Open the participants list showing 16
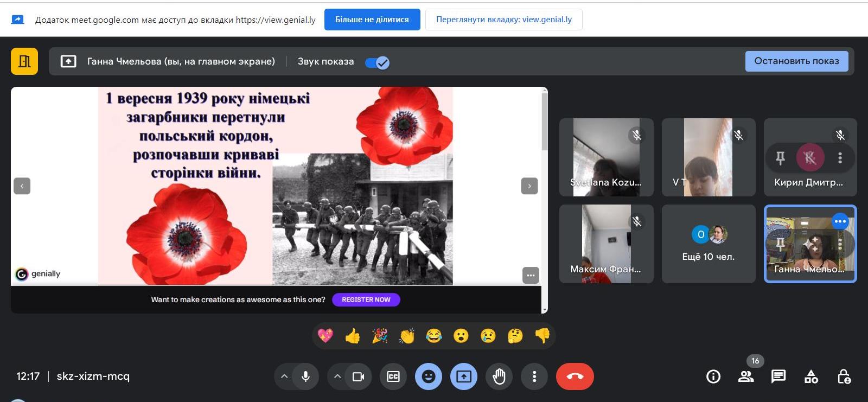The image size is (868, 402). tap(746, 377)
